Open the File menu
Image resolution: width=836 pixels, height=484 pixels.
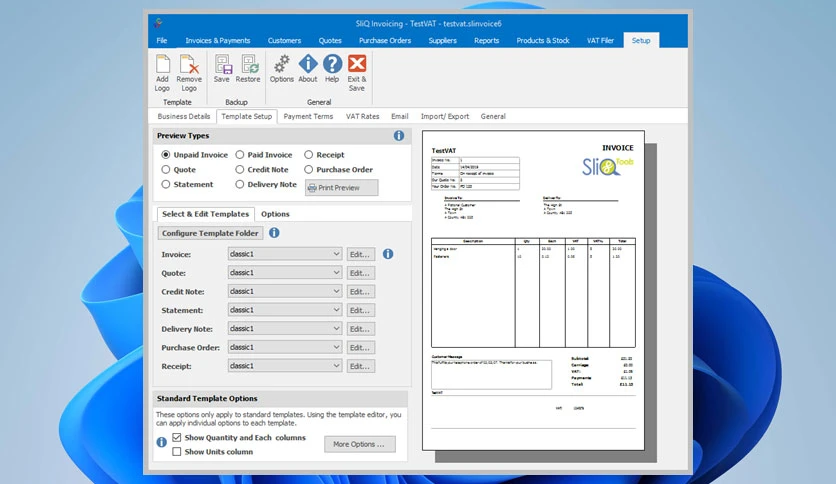pos(162,41)
